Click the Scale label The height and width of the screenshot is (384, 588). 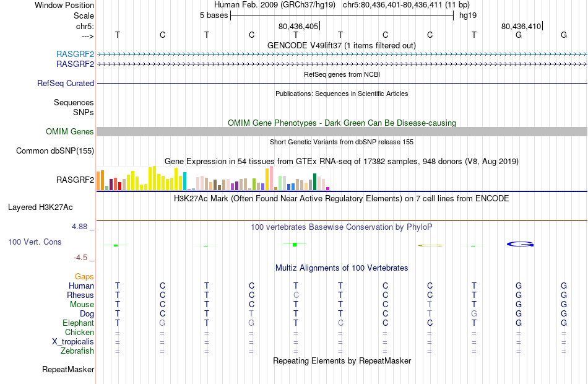point(84,15)
